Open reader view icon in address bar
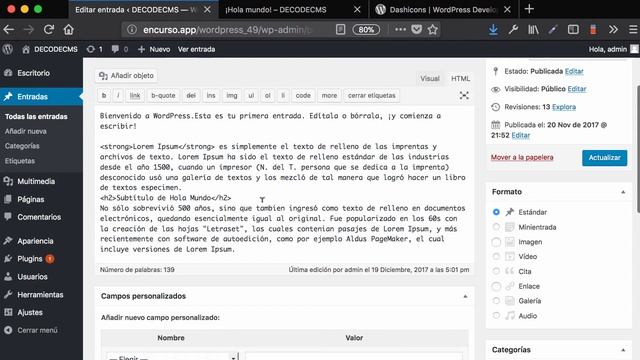This screenshot has height=360, width=640. click(x=340, y=29)
